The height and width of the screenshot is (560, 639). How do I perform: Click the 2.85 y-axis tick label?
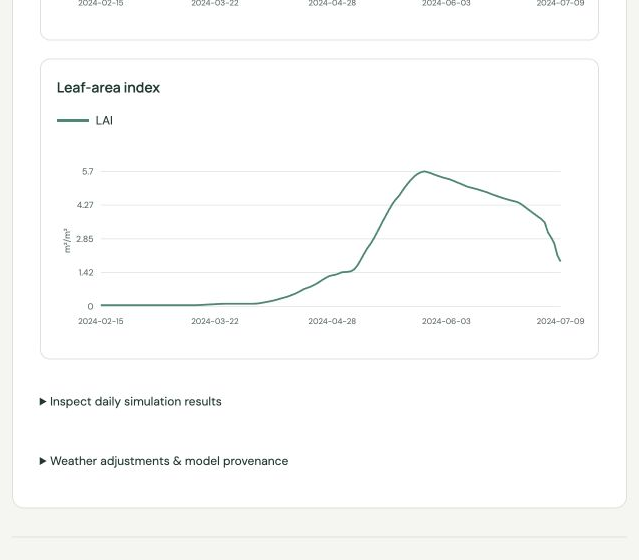pyautogui.click(x=85, y=239)
